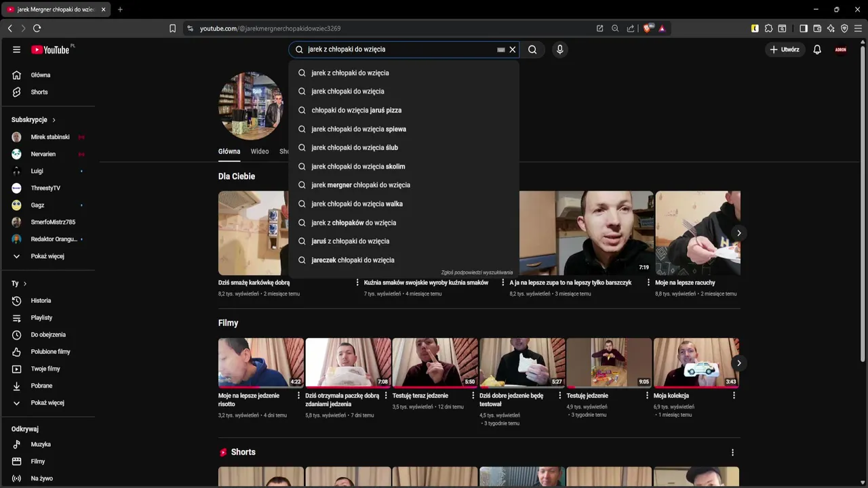Viewport: 868px width, 488px height.
Task: Play 'Moje na lepsze jedzenie risotto' thumbnail
Action: tap(261, 363)
